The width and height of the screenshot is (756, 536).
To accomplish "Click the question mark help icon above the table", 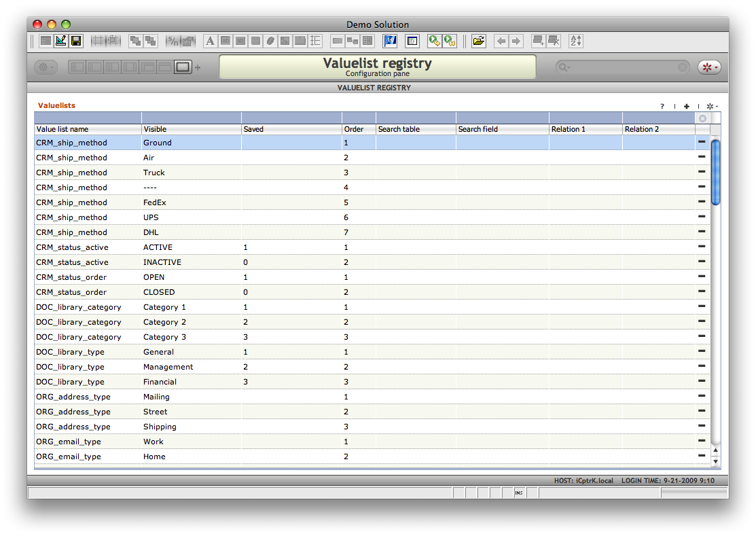I will pyautogui.click(x=662, y=106).
